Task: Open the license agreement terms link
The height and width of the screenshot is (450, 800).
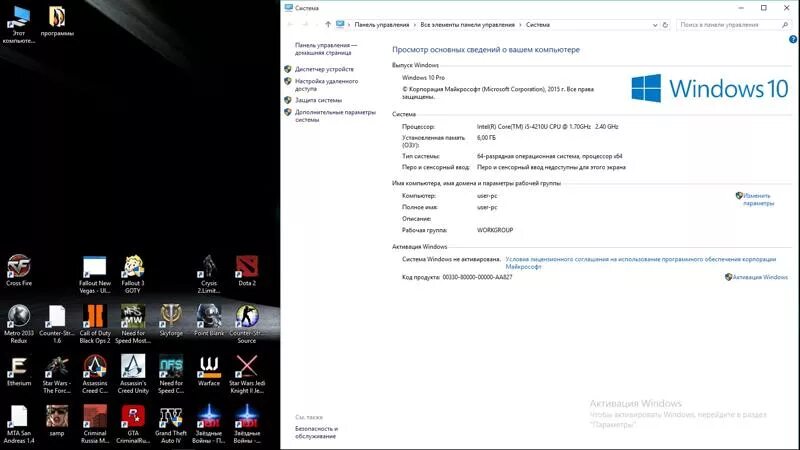Action: point(640,263)
